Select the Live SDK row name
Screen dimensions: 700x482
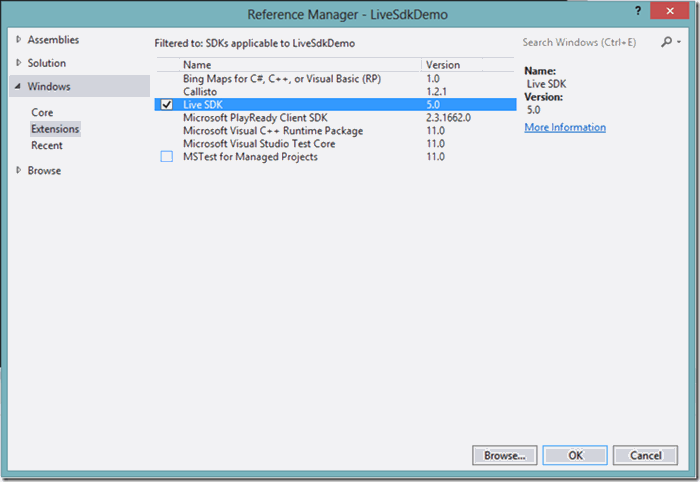click(203, 105)
